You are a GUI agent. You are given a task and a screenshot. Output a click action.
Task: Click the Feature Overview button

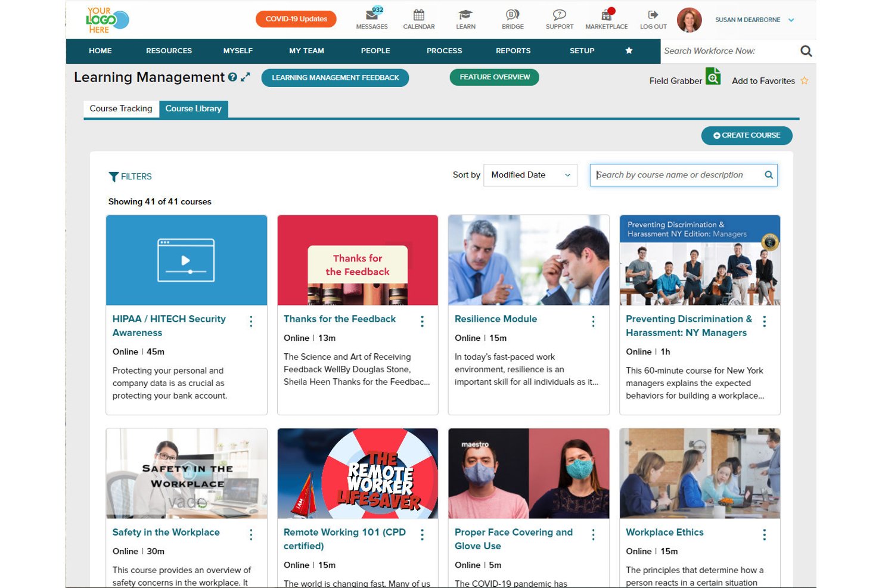click(494, 77)
